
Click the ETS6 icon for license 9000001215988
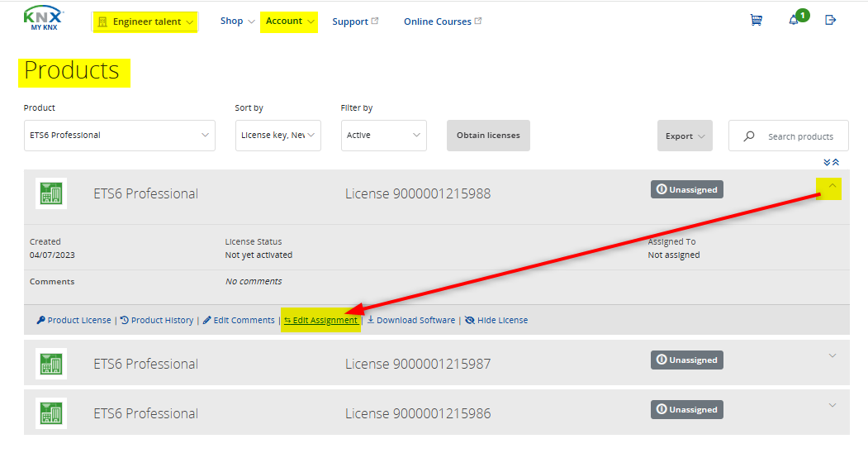[51, 193]
